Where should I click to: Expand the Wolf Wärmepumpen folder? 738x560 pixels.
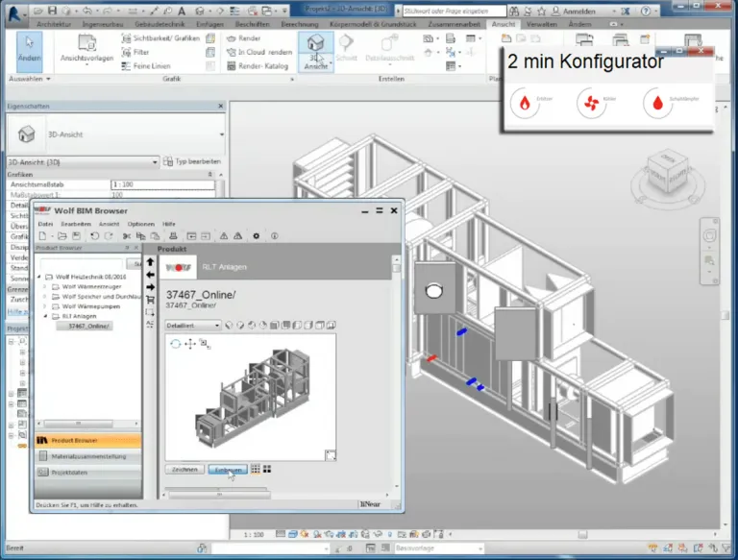[45, 306]
